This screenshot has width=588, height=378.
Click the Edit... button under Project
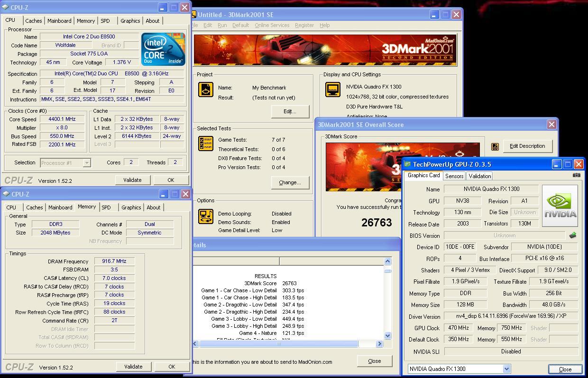[290, 111]
